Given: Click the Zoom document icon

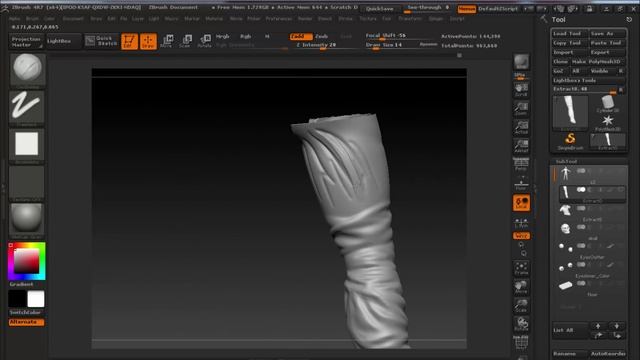Looking at the screenshot, I should pyautogui.click(x=521, y=109).
